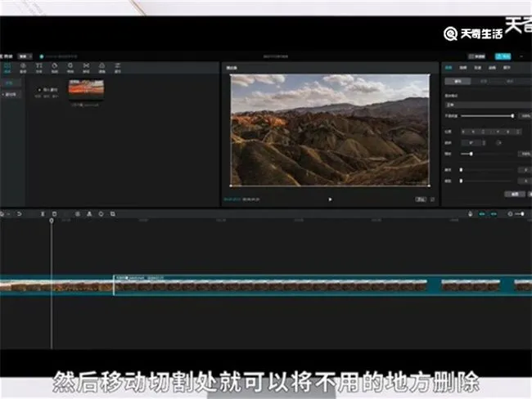Click the Freeze Frame icon on the timeline toolbar
Image resolution: width=532 pixels, height=399 pixels.
pyautogui.click(x=78, y=214)
